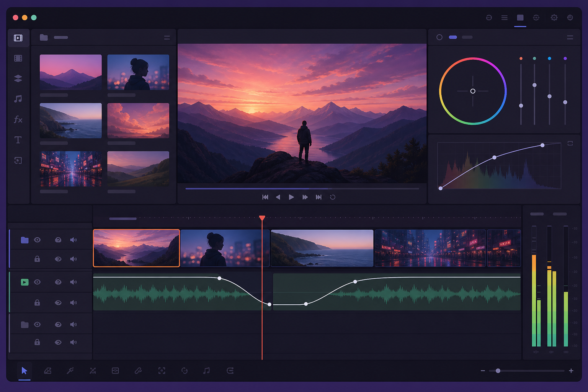Expand the curves panel using its corner icon
Image resolution: width=588 pixels, height=392 pixels.
(570, 143)
